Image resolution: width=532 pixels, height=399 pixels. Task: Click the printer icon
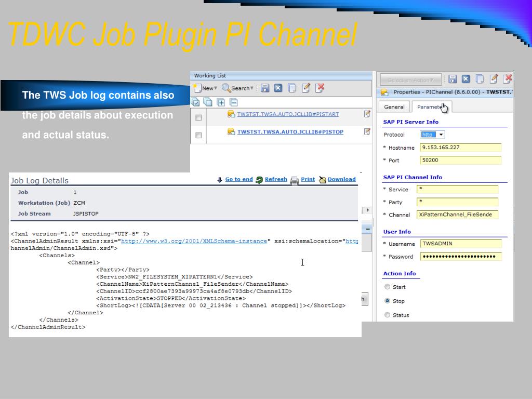pyautogui.click(x=295, y=180)
